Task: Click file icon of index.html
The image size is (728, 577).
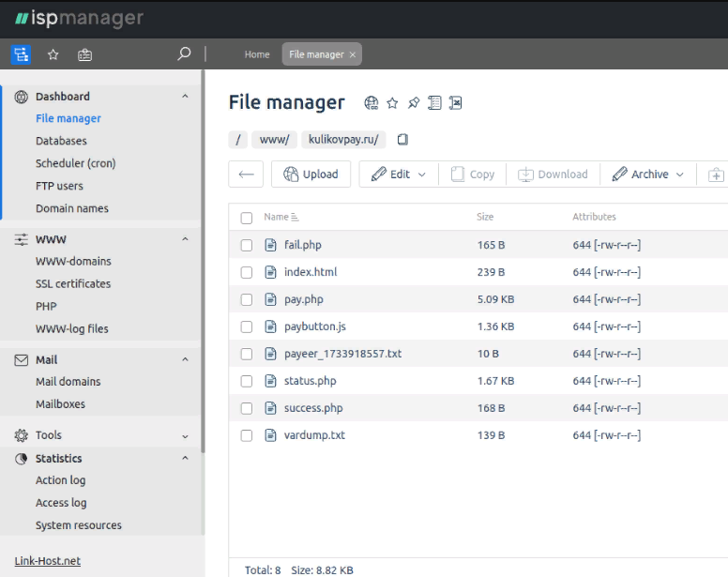Action: 270,272
